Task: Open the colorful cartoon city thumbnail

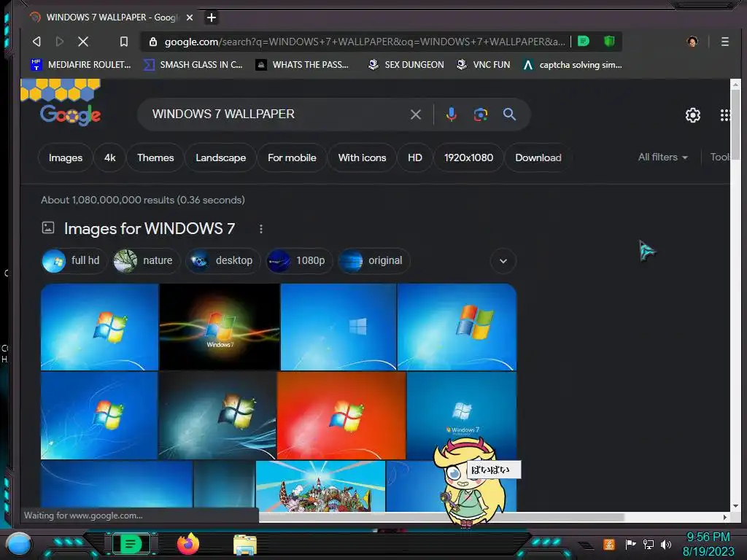Action: click(x=320, y=486)
